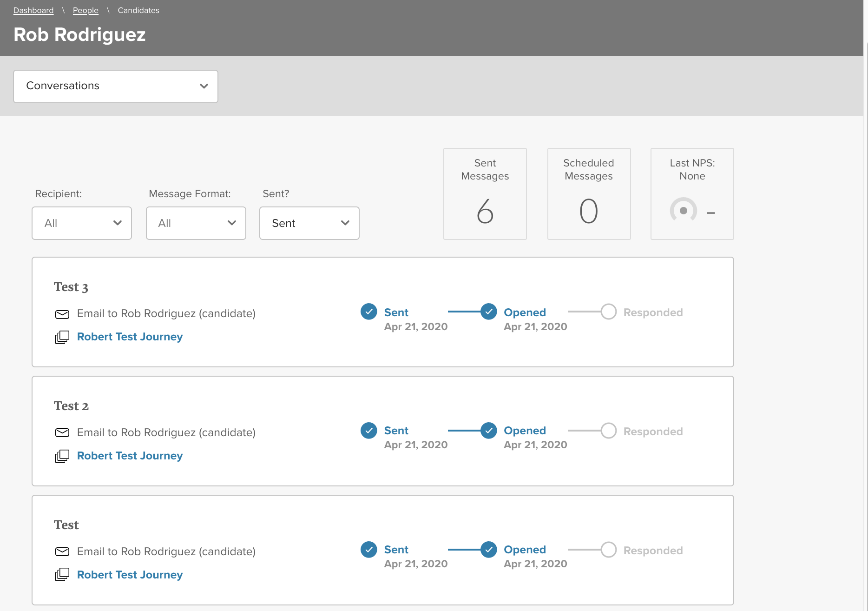The height and width of the screenshot is (611, 868).
Task: Click the Opened status label in Test 2
Action: point(525,431)
